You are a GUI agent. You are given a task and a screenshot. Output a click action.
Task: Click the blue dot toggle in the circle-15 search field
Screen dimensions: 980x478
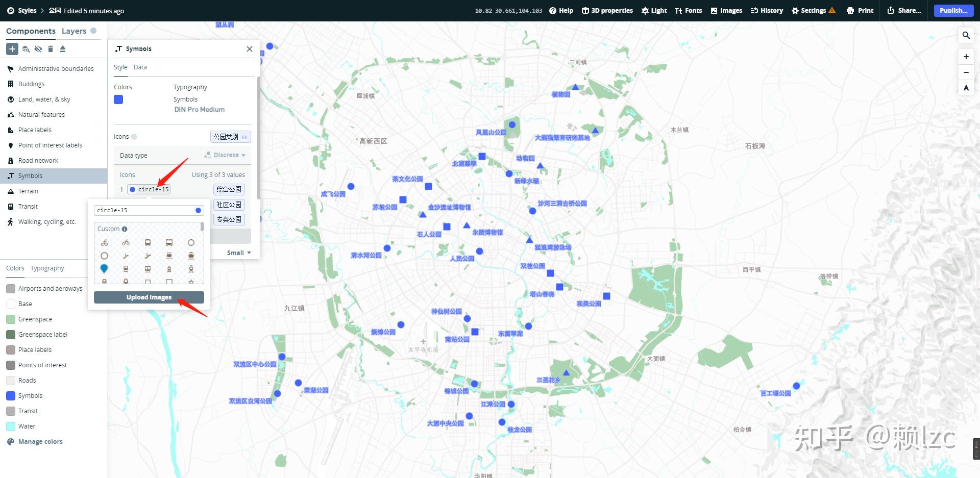(198, 210)
